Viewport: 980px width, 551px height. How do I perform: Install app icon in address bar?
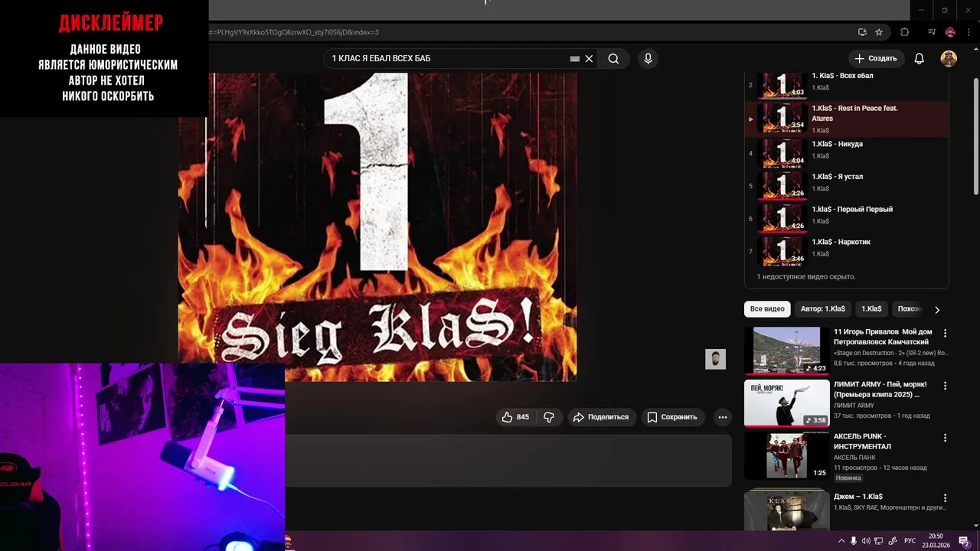click(x=862, y=32)
